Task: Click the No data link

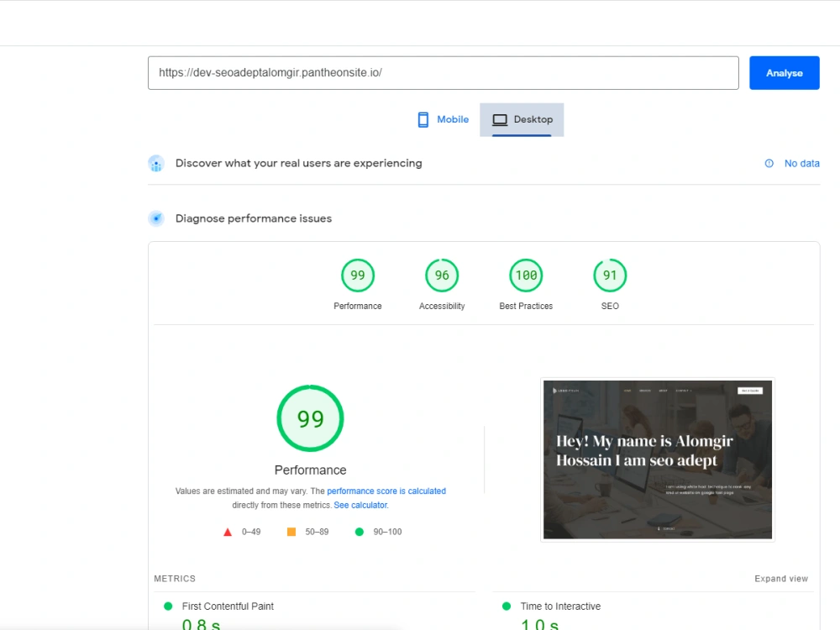Action: coord(801,164)
